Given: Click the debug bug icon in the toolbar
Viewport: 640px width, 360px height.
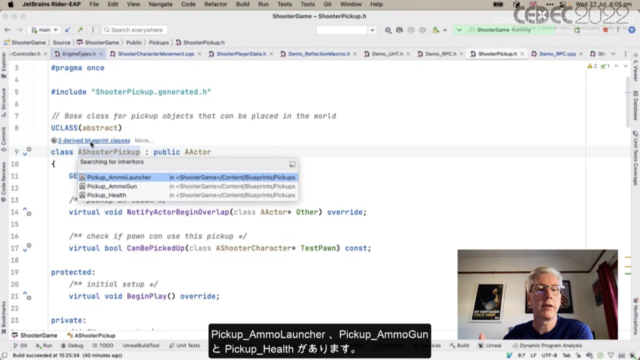Looking at the screenshot, I should pos(399,30).
